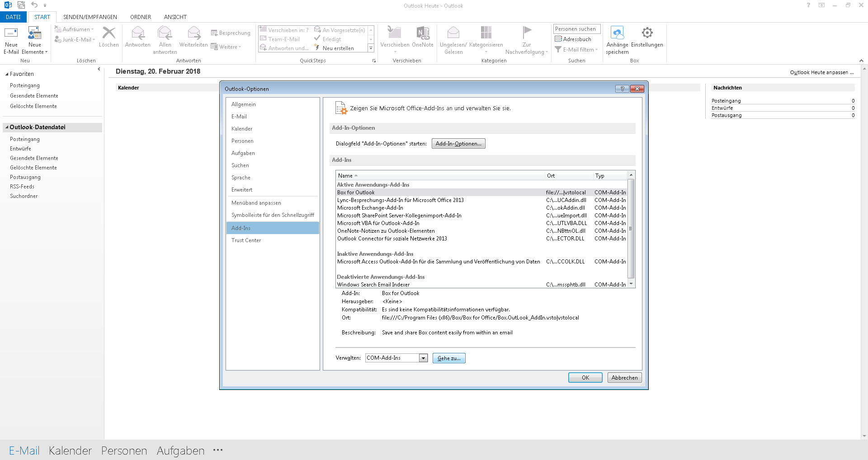Open the E-Mail filtern dropdown
Viewport: 868px width, 460px height.
tap(576, 50)
